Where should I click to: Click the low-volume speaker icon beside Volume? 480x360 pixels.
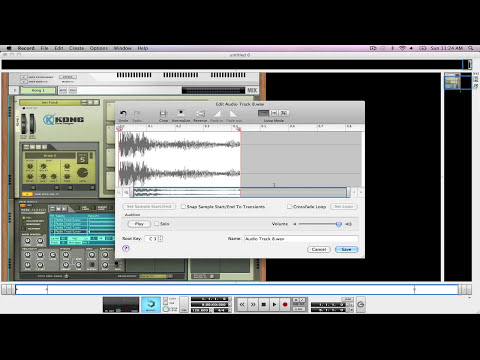click(295, 224)
